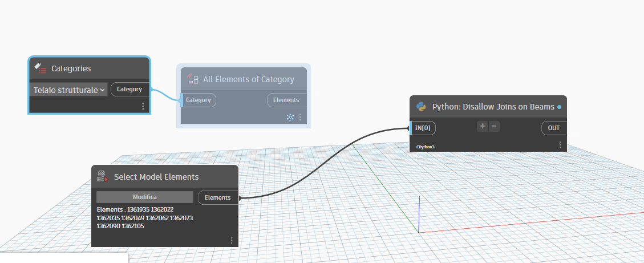Click the Python logo icon on the Python node

421,107
